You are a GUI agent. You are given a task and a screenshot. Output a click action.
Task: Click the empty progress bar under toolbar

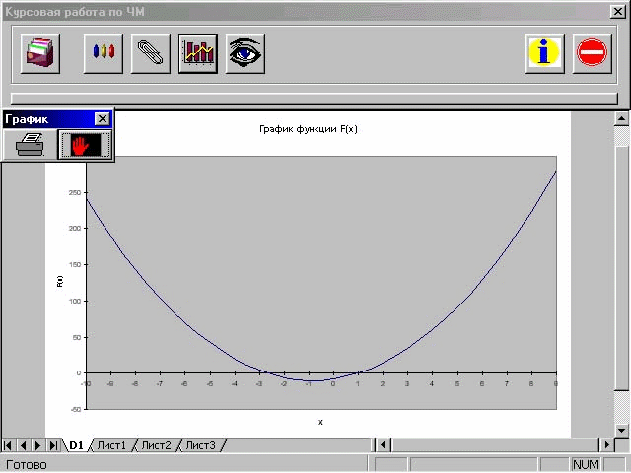tap(314, 99)
